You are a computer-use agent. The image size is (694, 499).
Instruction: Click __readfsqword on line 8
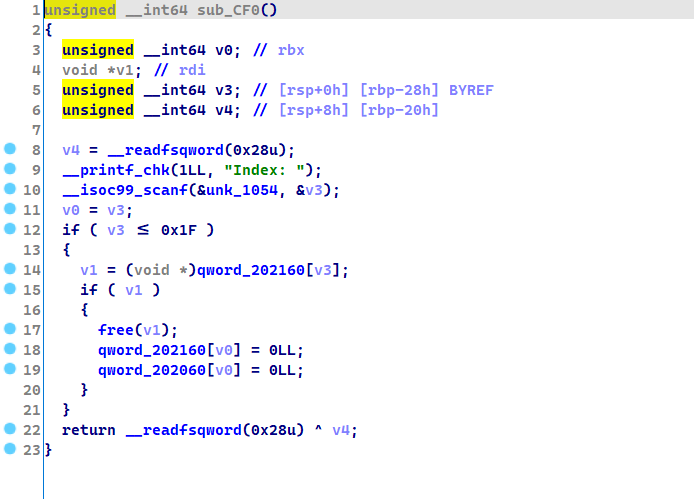point(166,150)
